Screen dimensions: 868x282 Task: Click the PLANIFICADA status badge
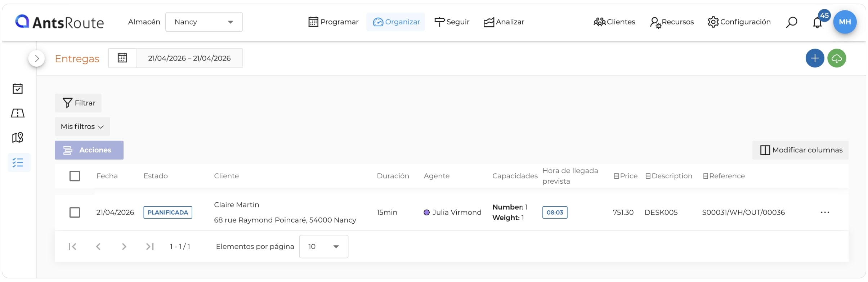click(168, 212)
